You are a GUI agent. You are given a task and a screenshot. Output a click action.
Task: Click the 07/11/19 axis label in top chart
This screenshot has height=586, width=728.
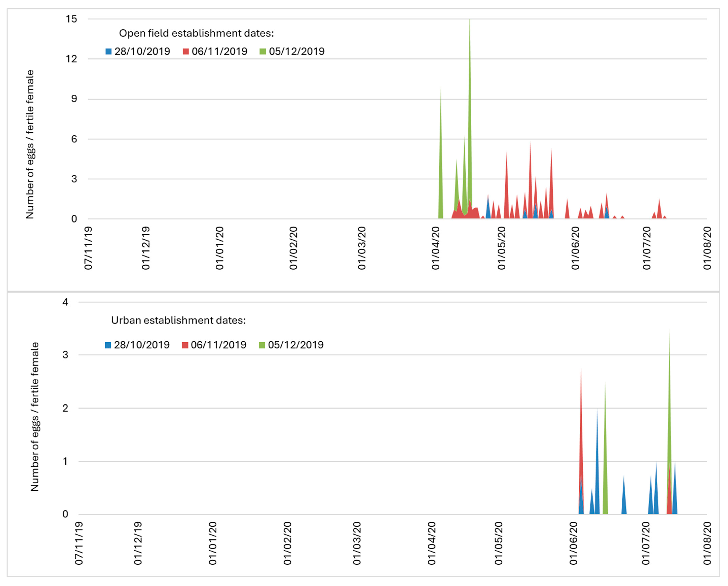[x=88, y=248]
